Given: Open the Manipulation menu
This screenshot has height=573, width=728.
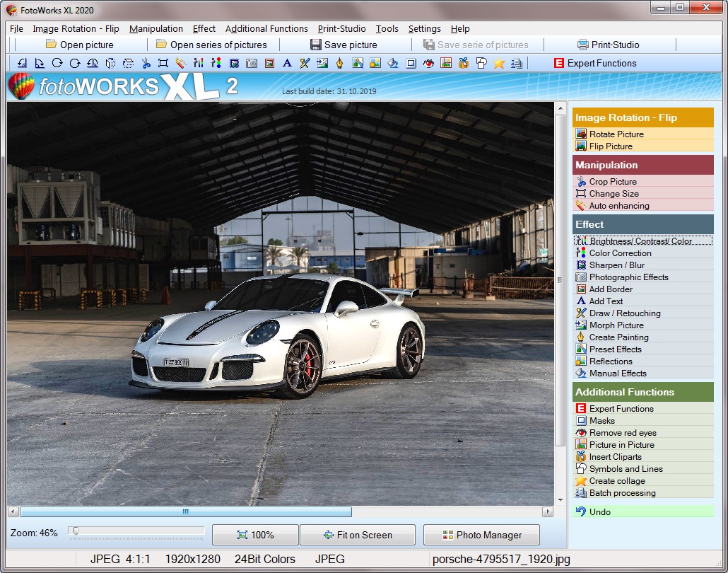Looking at the screenshot, I should pos(155,29).
